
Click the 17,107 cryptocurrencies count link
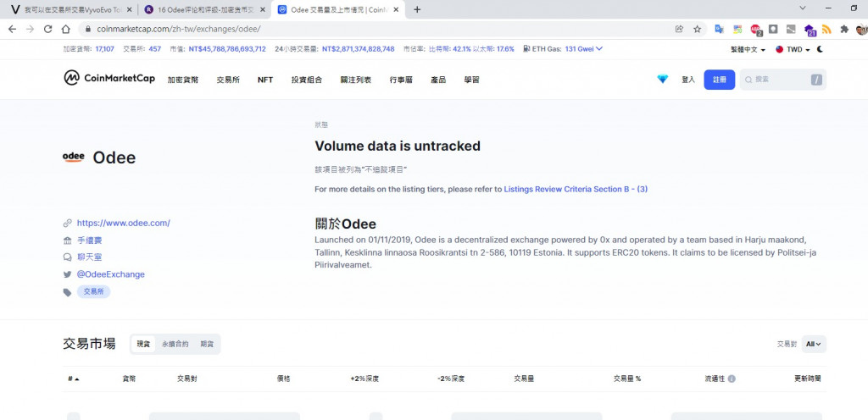point(104,48)
